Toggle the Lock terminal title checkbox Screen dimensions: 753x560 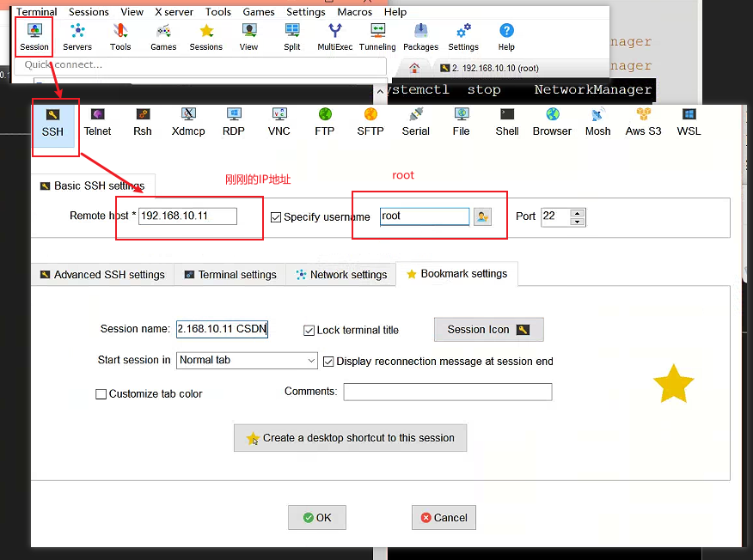309,331
